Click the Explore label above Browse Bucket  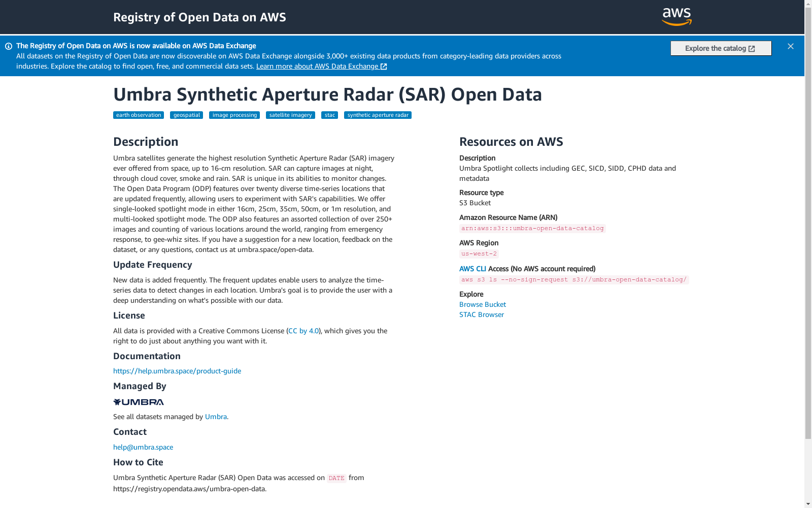tap(471, 294)
